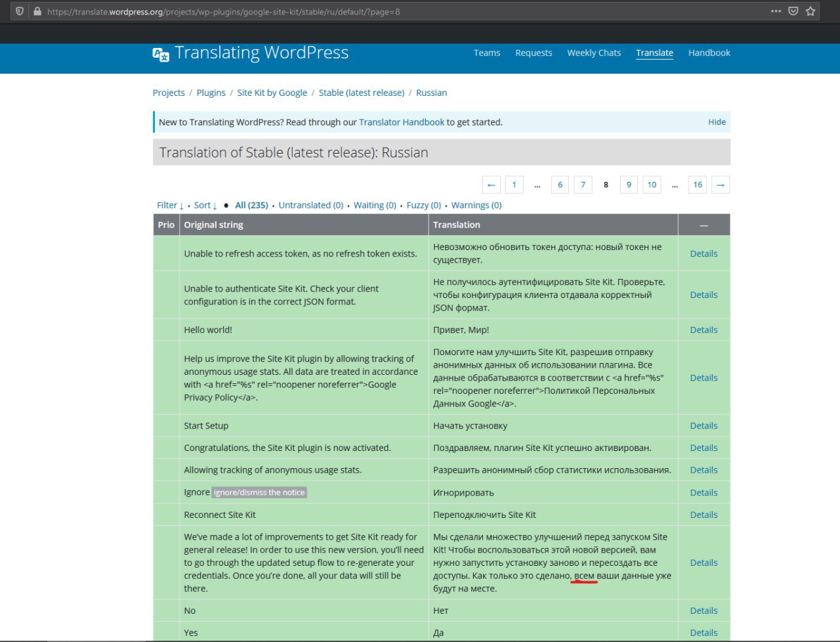Click the Original string column header
The image size is (840, 642).
pyautogui.click(x=304, y=225)
